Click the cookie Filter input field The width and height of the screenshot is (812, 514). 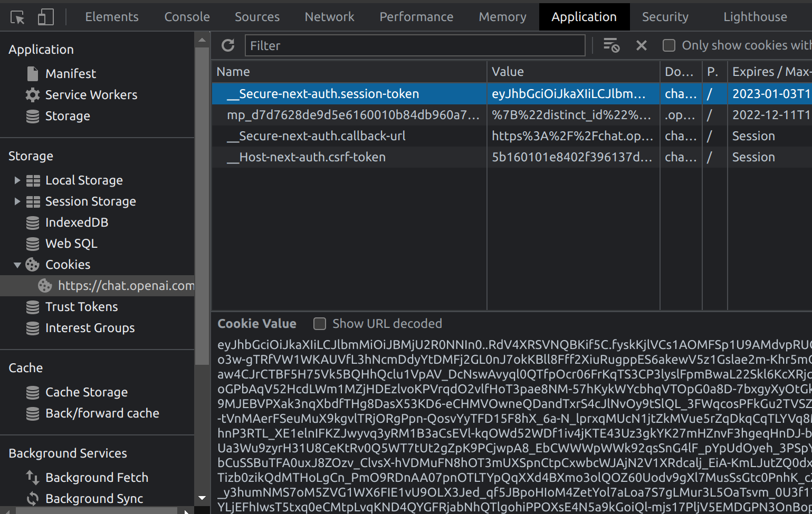[415, 45]
